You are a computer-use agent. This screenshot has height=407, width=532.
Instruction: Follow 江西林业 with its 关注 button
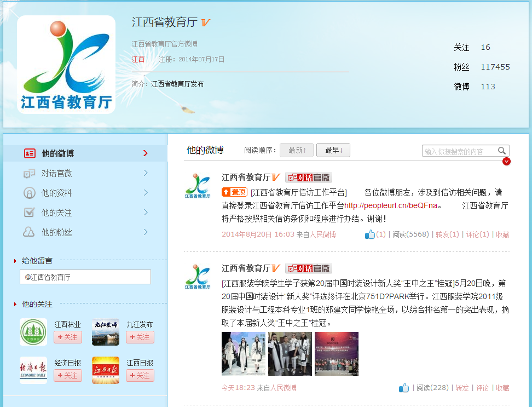(67, 337)
